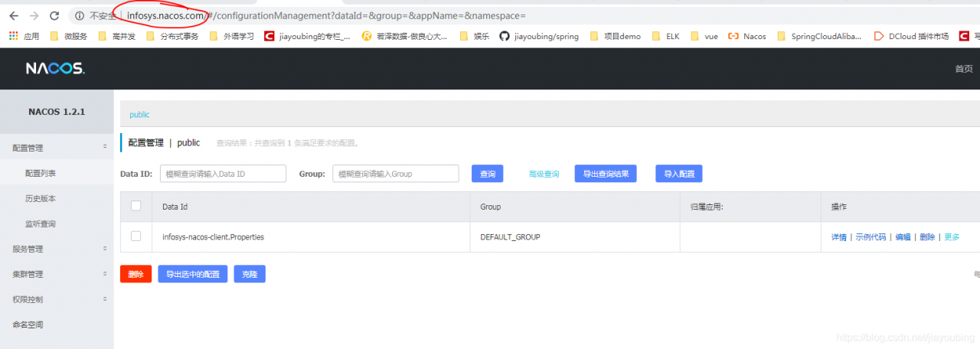Click the 导出查询结果 button

coord(606,174)
